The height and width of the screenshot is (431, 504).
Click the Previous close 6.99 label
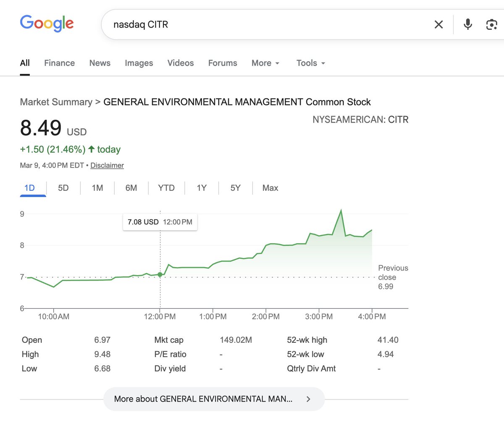393,277
